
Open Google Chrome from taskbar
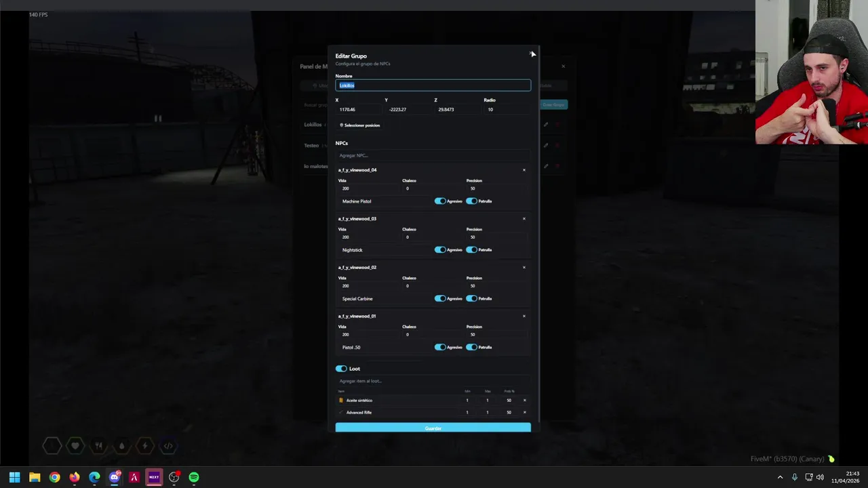click(54, 477)
